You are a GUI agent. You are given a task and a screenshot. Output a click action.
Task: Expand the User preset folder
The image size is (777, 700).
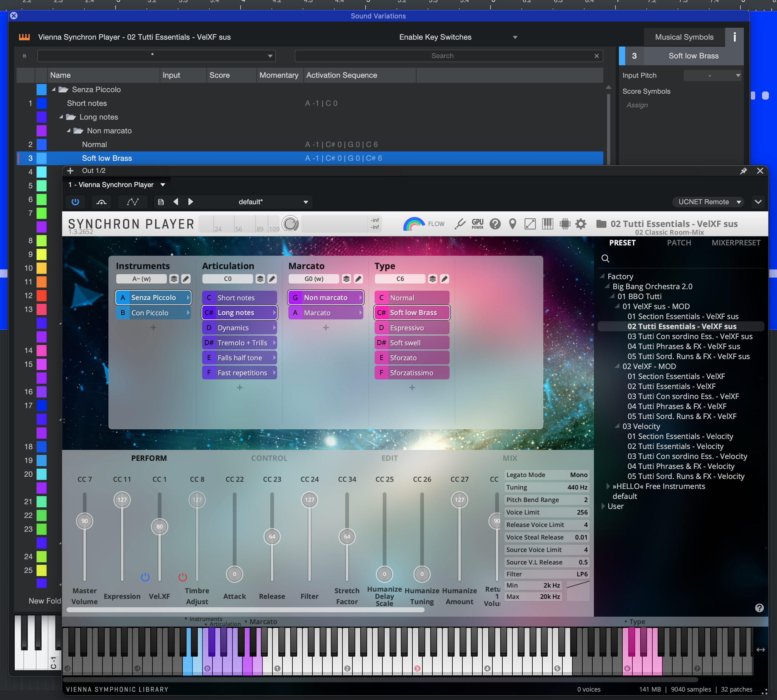[603, 506]
